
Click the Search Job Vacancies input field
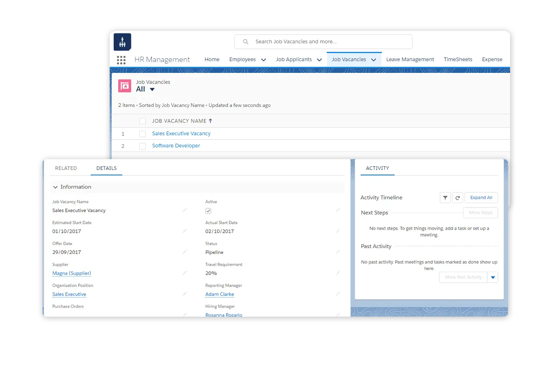323,42
